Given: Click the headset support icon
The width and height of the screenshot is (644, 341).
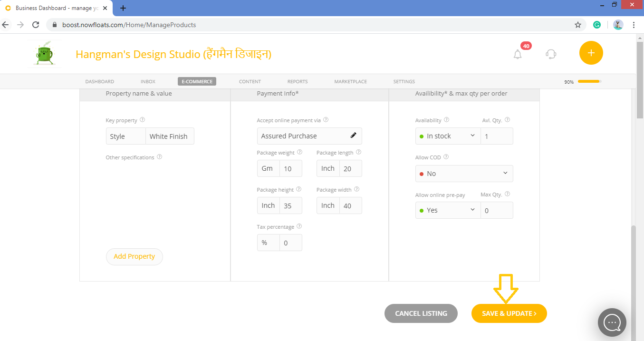Looking at the screenshot, I should [550, 54].
